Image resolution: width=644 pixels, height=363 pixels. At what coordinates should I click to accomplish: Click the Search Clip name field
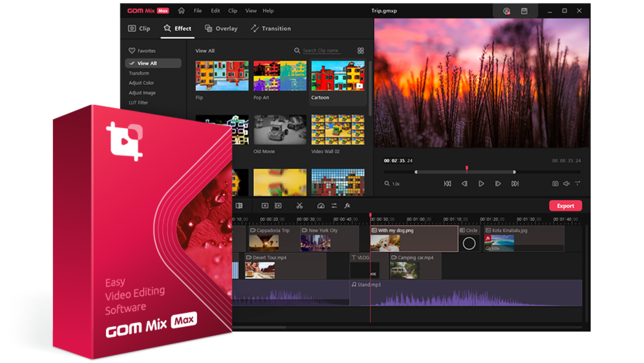322,51
